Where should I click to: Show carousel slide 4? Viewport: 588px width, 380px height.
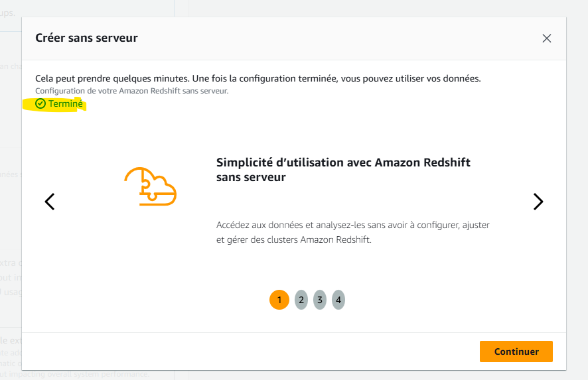(338, 300)
